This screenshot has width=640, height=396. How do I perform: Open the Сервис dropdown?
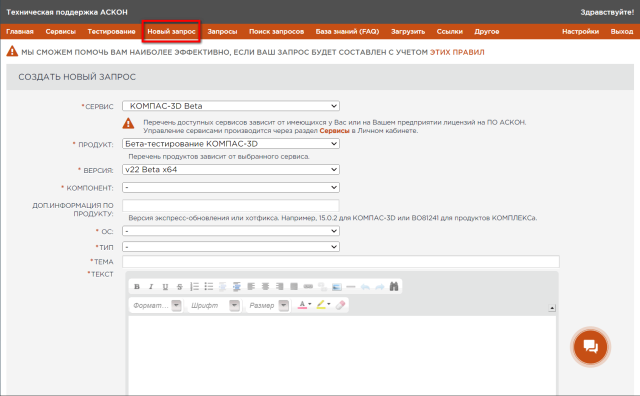(x=231, y=106)
